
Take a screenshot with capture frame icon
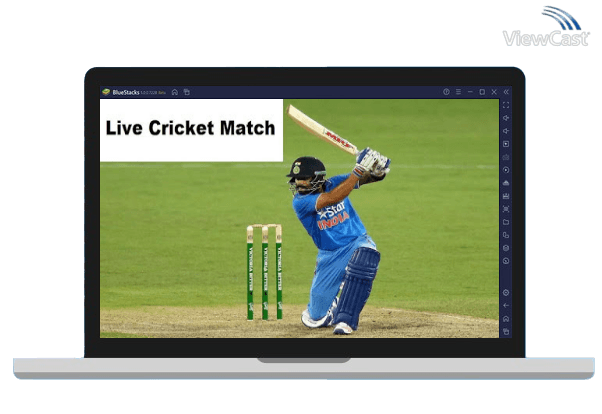[506, 209]
